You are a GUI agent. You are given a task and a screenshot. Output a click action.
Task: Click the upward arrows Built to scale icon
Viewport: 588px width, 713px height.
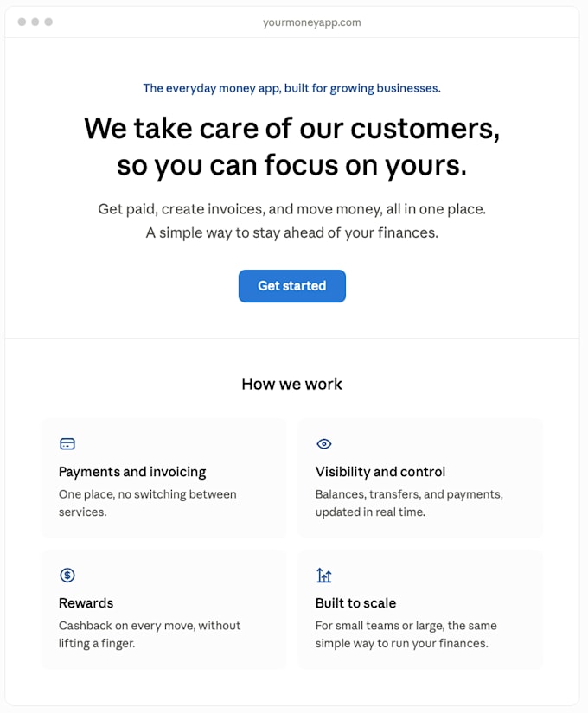(x=324, y=576)
